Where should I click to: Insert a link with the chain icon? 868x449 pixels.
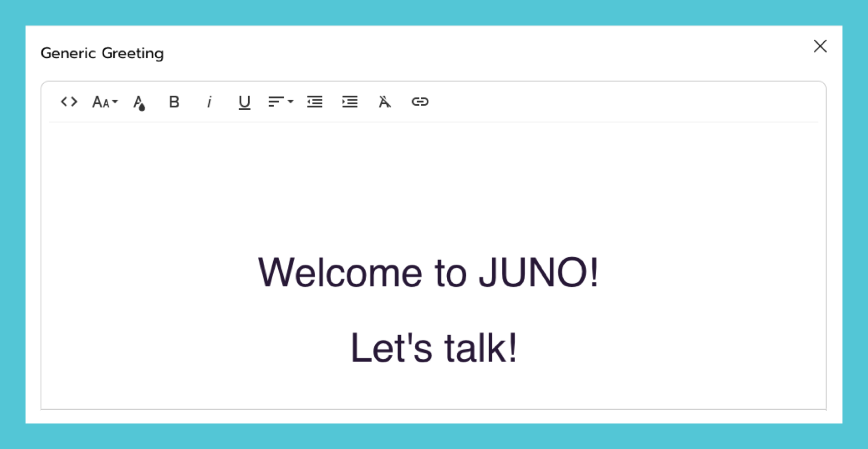click(420, 102)
